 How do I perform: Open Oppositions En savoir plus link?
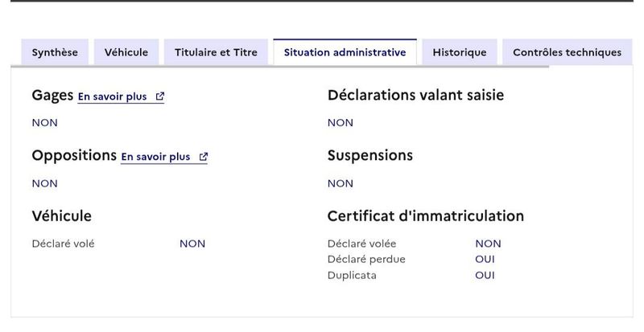164,157
